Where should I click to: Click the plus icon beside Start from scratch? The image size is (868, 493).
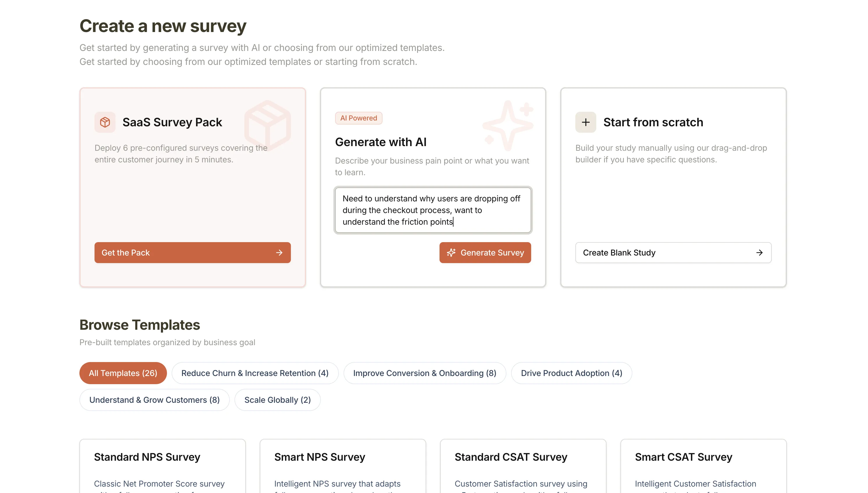pos(586,122)
